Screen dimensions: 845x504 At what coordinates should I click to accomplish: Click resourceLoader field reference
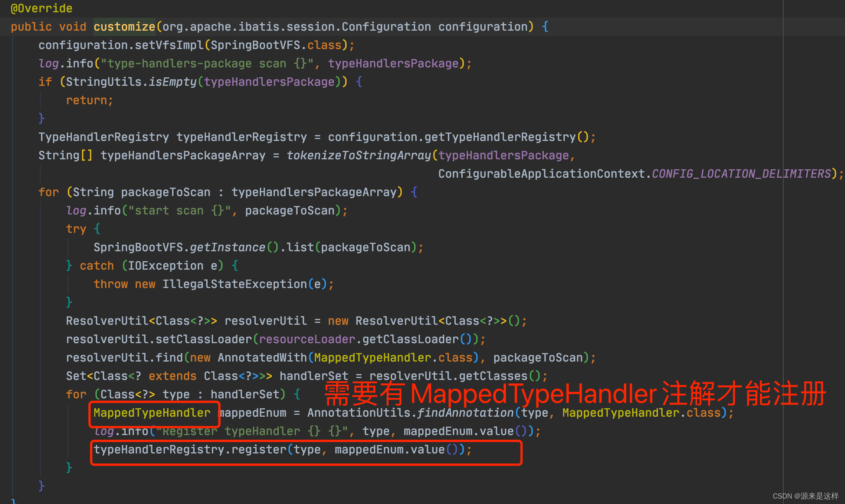click(x=307, y=339)
